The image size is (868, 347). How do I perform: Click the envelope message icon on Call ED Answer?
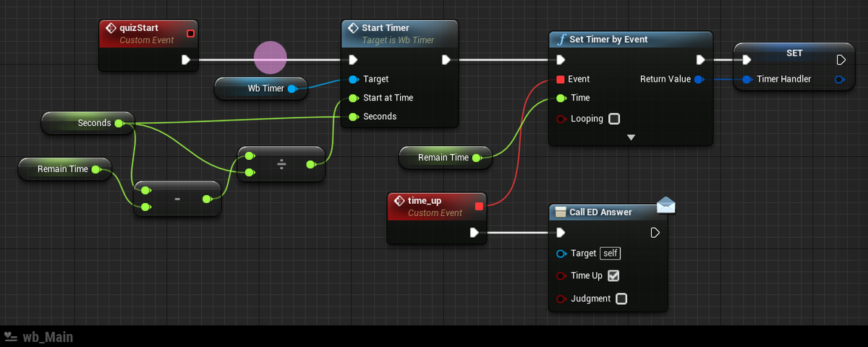point(666,206)
